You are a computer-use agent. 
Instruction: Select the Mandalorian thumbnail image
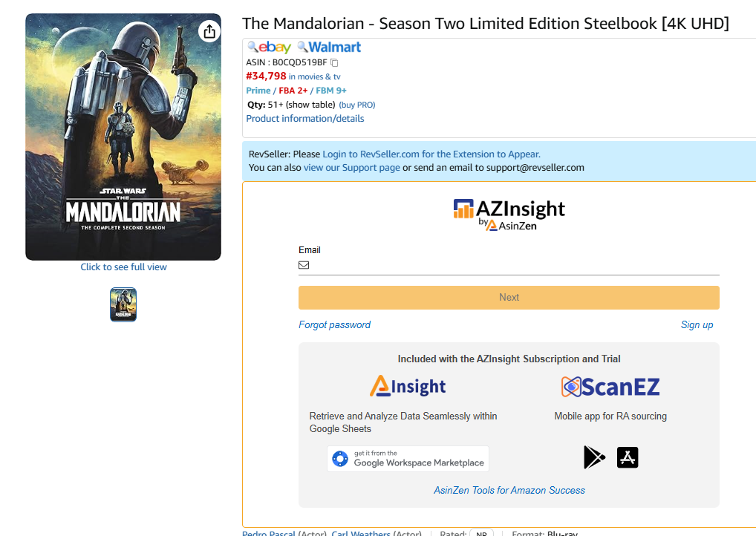[123, 304]
